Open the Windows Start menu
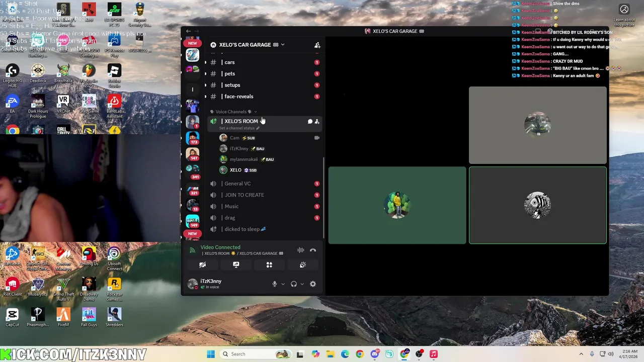The image size is (644, 362). (211, 354)
